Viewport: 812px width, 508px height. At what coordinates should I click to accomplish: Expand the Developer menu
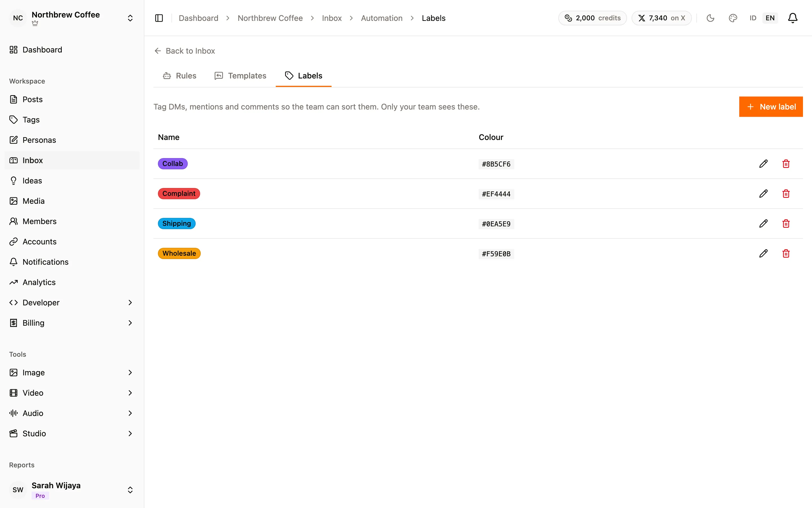72,302
